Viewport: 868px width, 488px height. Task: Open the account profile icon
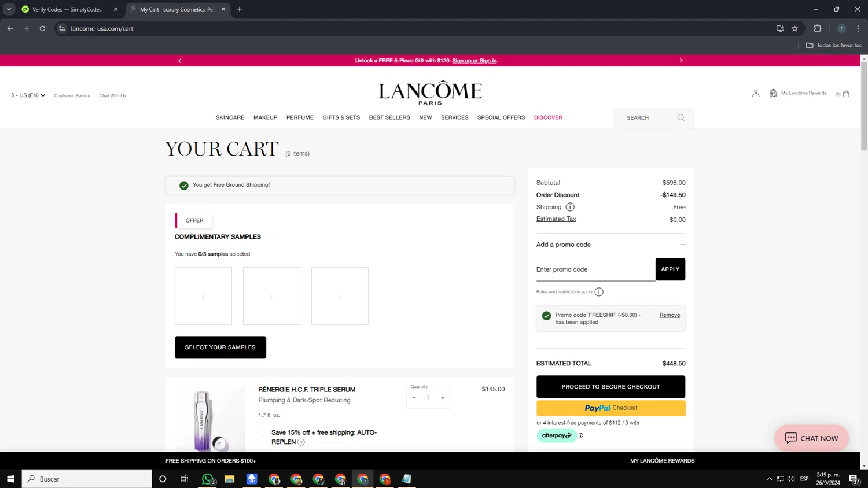pos(756,93)
